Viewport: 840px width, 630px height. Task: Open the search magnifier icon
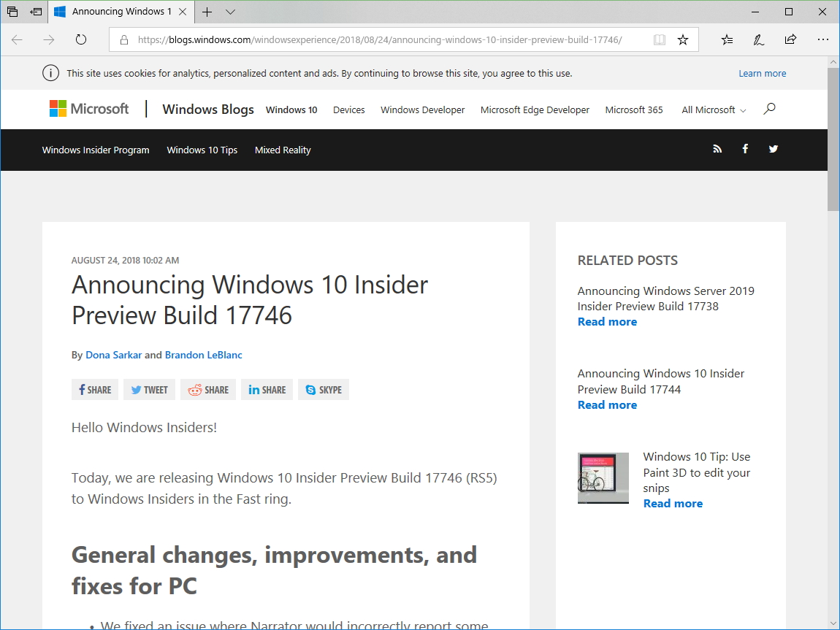click(768, 108)
